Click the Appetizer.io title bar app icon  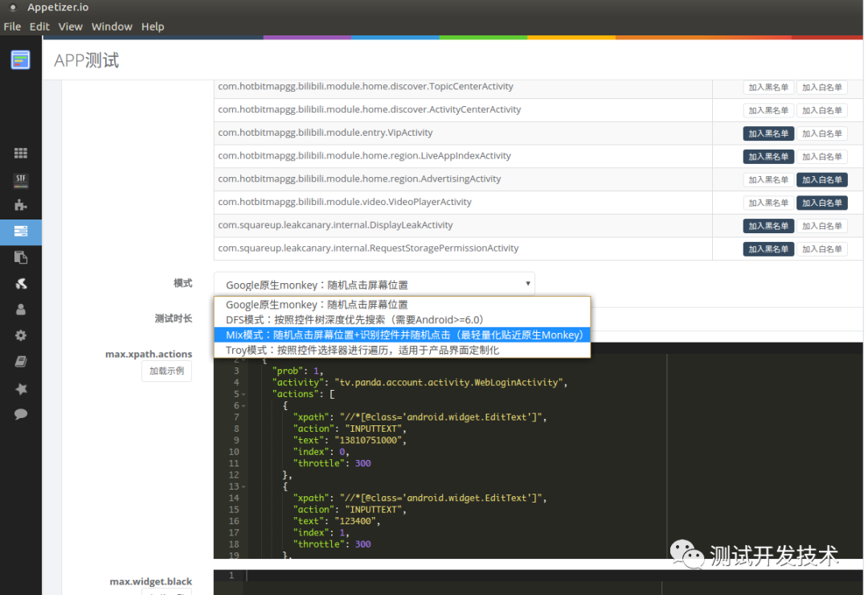coord(13,8)
